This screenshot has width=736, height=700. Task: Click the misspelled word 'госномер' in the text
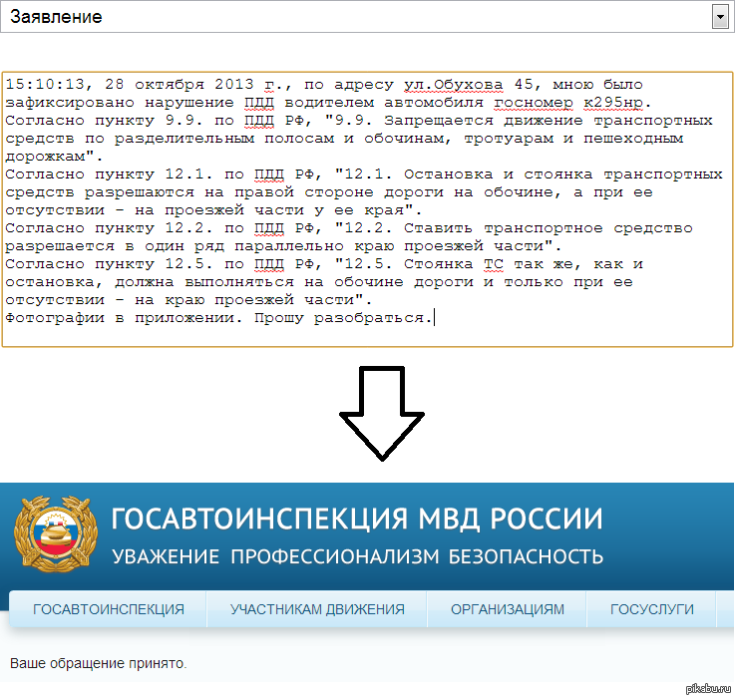pyautogui.click(x=534, y=103)
